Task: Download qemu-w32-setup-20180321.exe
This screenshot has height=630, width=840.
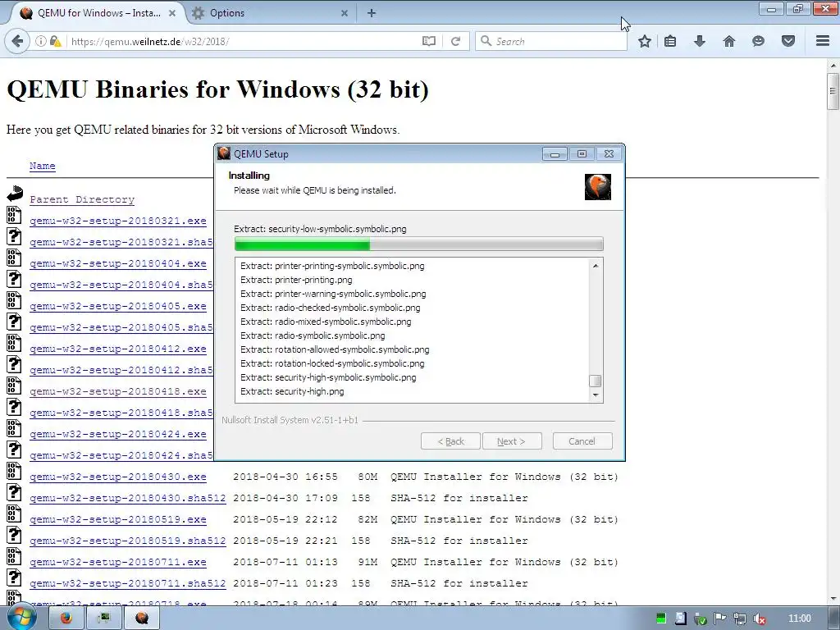Action: (118, 221)
